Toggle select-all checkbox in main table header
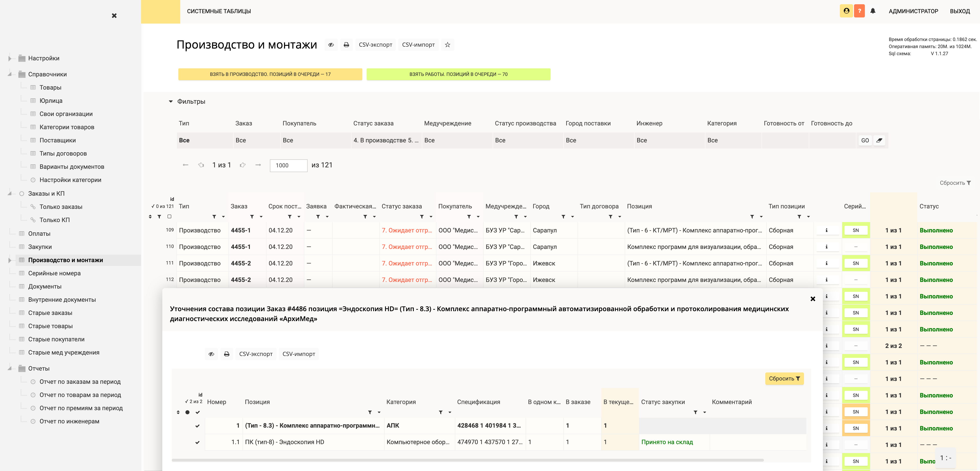 tap(169, 217)
